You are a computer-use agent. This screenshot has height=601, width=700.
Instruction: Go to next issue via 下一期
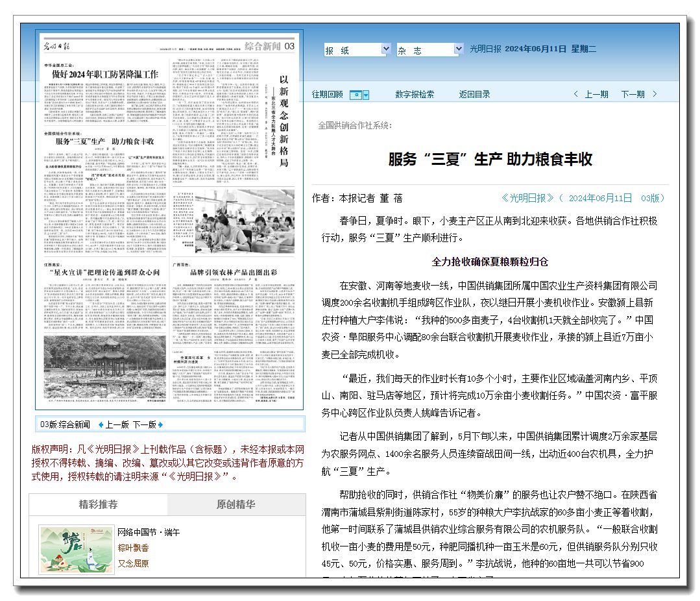click(633, 94)
